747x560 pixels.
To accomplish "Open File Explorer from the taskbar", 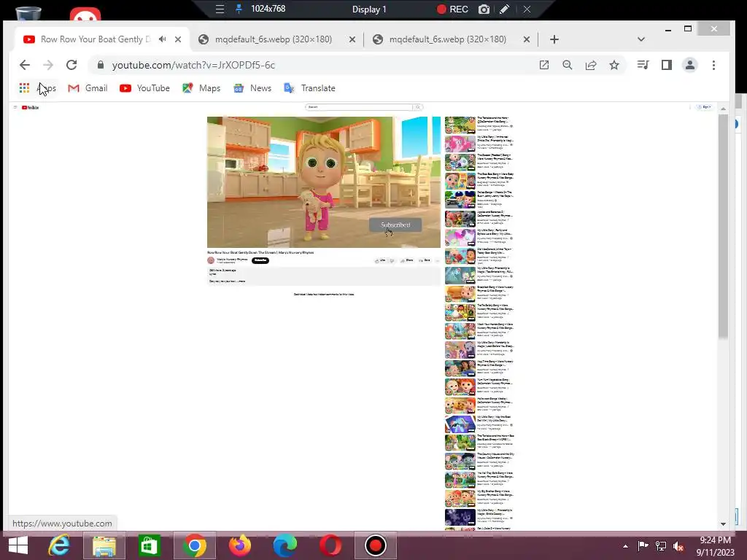I will 104,545.
